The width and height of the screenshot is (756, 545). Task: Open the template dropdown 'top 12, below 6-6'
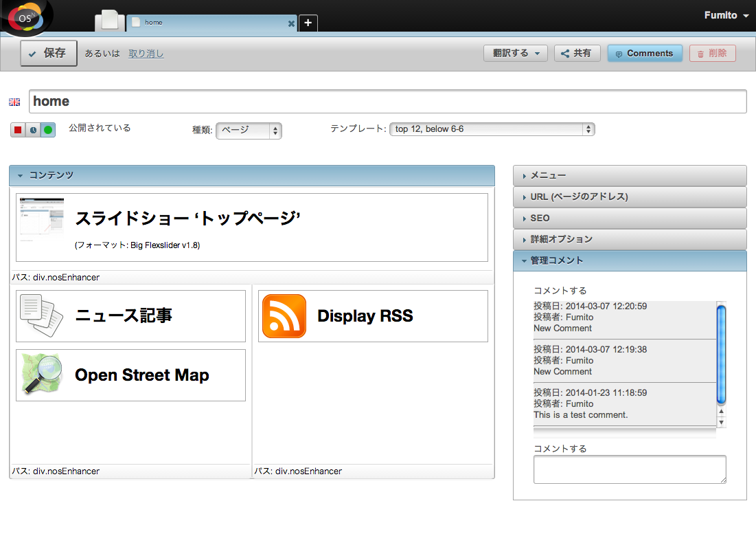click(x=492, y=129)
